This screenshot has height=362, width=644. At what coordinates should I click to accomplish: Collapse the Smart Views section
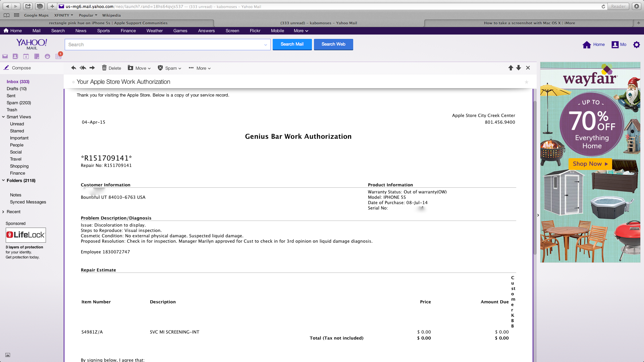pyautogui.click(x=3, y=117)
